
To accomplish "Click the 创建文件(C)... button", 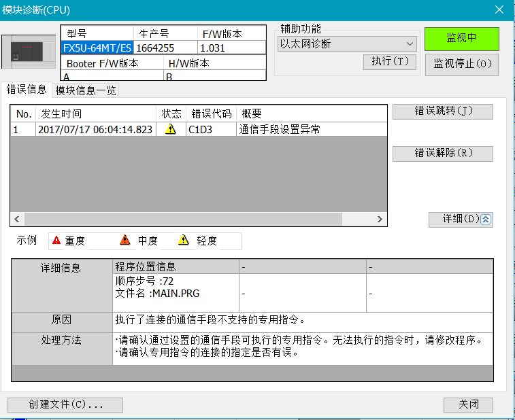I will 65,405.
